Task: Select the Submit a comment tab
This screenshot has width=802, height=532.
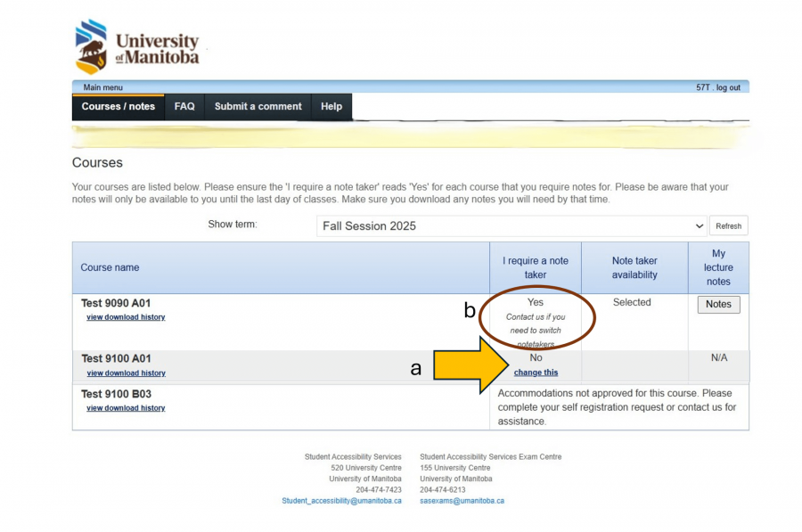Action: pos(258,106)
